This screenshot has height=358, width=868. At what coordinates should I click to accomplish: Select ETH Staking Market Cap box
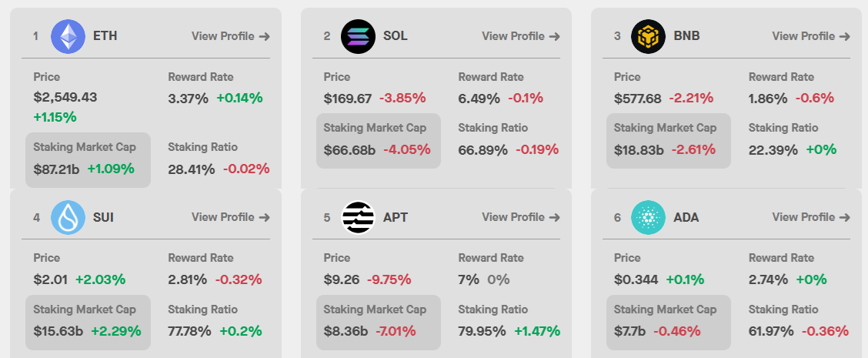click(x=88, y=160)
